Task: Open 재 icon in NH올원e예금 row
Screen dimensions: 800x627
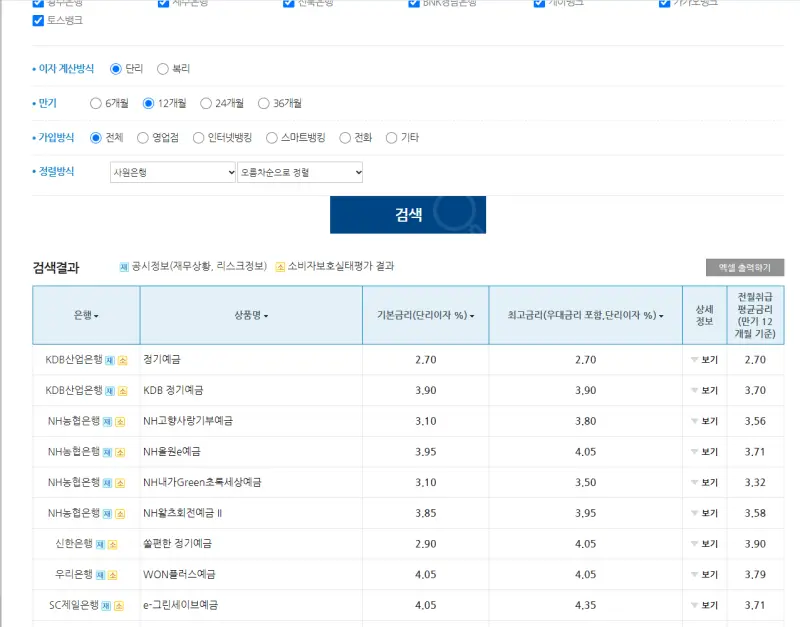Action: click(x=107, y=453)
